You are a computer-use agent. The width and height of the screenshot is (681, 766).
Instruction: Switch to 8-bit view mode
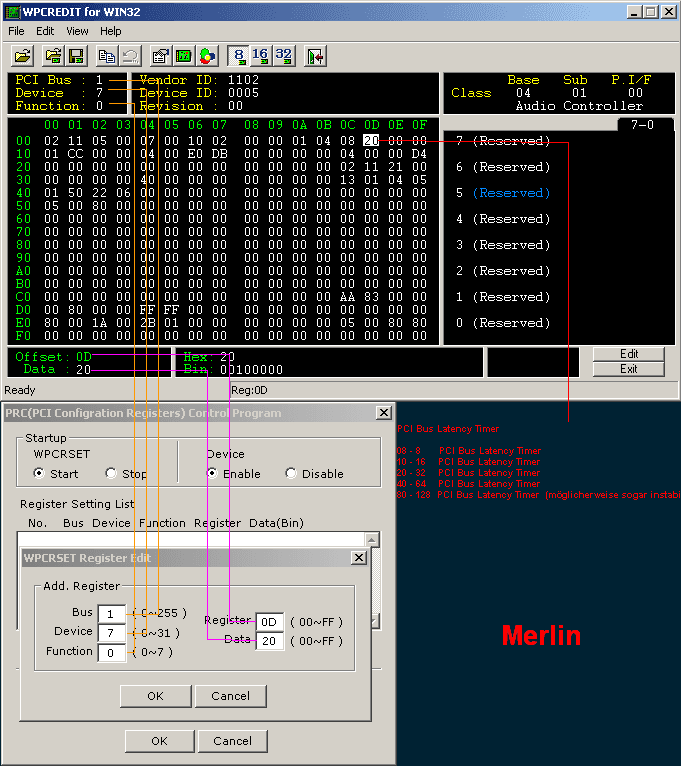pyautogui.click(x=238, y=56)
